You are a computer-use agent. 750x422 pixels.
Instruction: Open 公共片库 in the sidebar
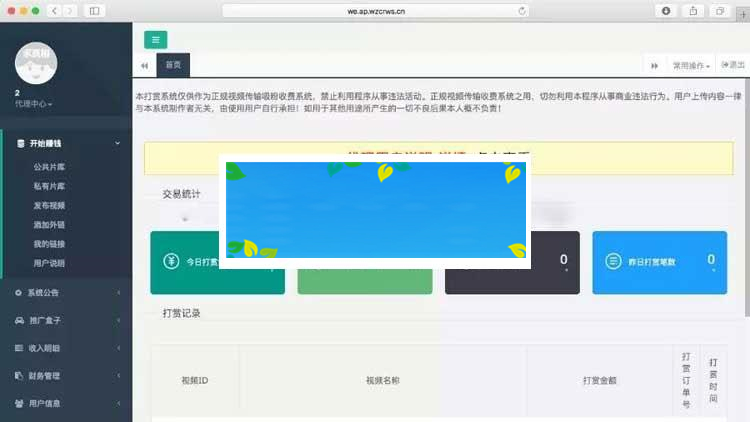49,167
